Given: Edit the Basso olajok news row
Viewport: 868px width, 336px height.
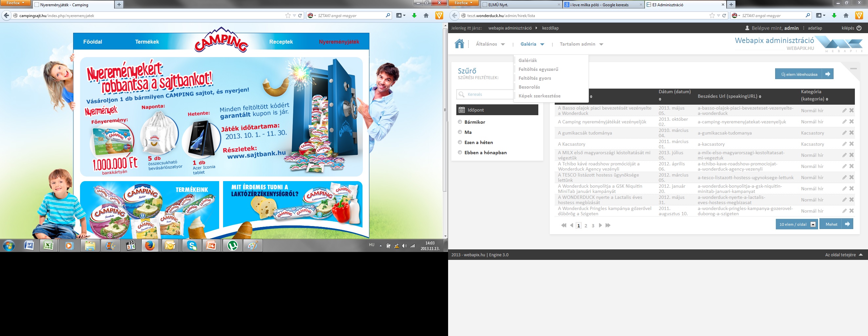Looking at the screenshot, I should coord(844,111).
